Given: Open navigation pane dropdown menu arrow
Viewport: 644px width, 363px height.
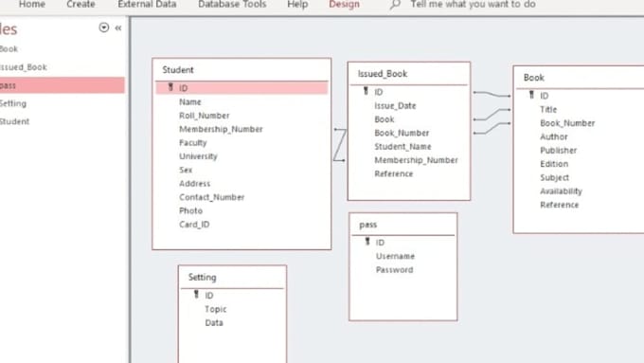Looking at the screenshot, I should 104,27.
